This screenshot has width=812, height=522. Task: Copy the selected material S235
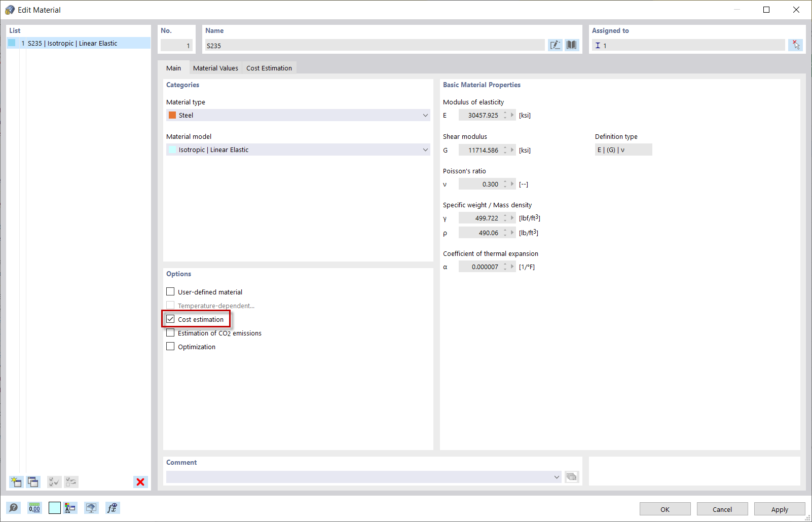(33, 482)
